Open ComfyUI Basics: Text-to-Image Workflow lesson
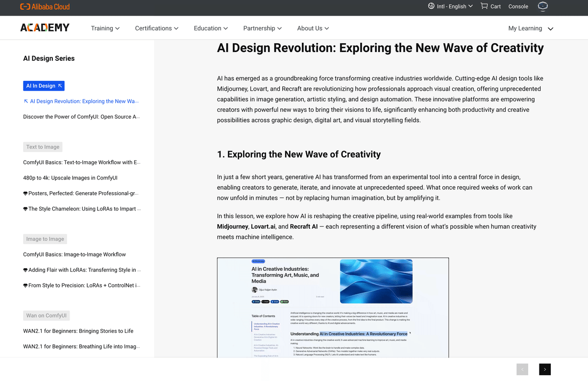Image resolution: width=588 pixels, height=381 pixels. tap(82, 162)
